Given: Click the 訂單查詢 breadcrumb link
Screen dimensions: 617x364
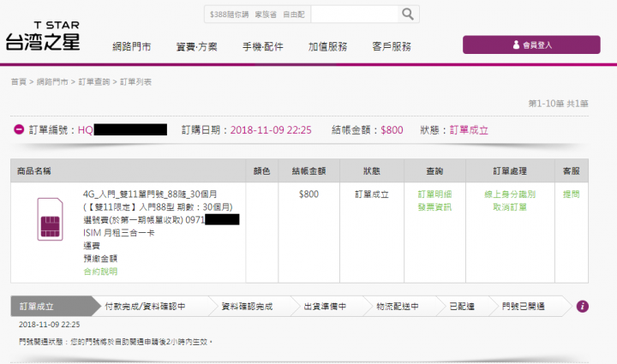Looking at the screenshot, I should pos(94,81).
